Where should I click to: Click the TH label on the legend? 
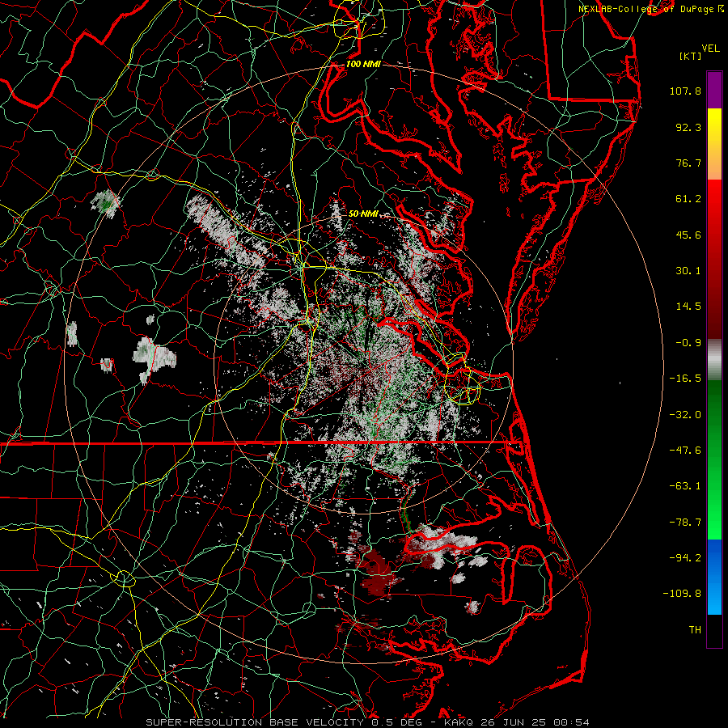695,630
